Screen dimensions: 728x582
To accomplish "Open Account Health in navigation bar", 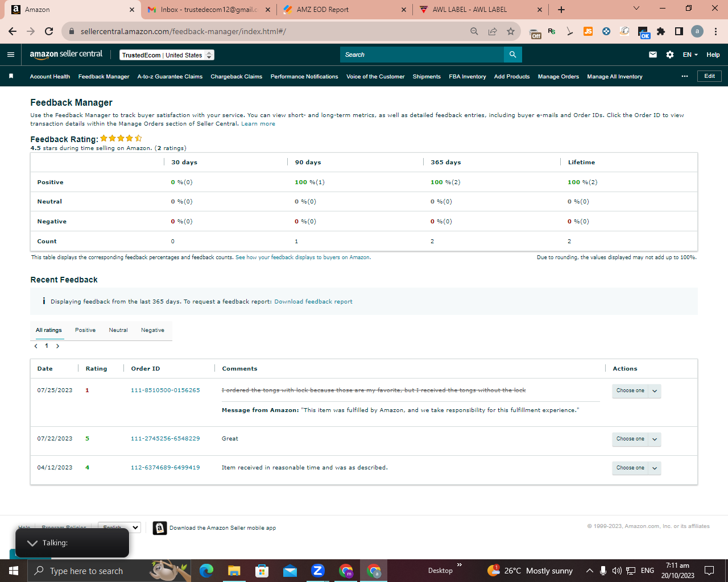I will tap(50, 76).
